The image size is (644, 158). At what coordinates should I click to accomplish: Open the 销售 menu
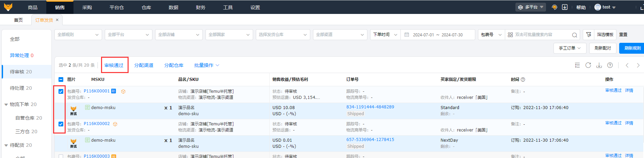click(x=60, y=7)
